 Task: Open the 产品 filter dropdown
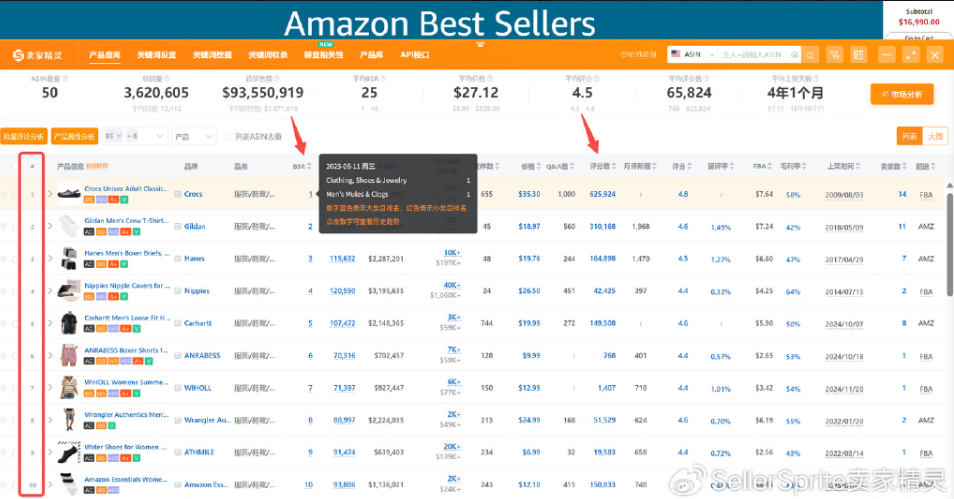[x=194, y=136]
